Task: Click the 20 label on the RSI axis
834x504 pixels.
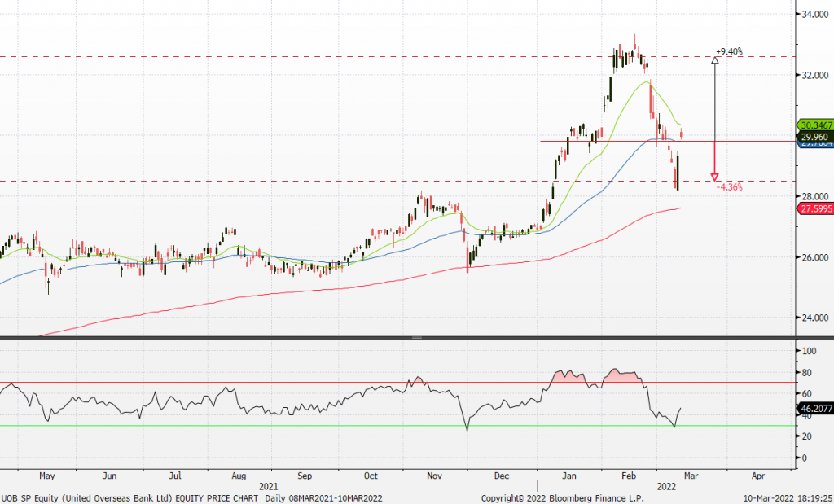Action: 807,436
